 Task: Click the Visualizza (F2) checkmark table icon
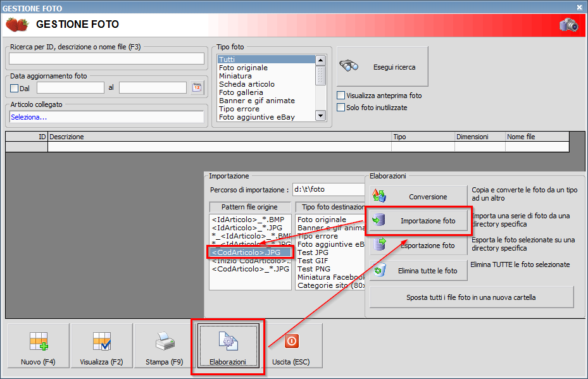pyautogui.click(x=102, y=341)
